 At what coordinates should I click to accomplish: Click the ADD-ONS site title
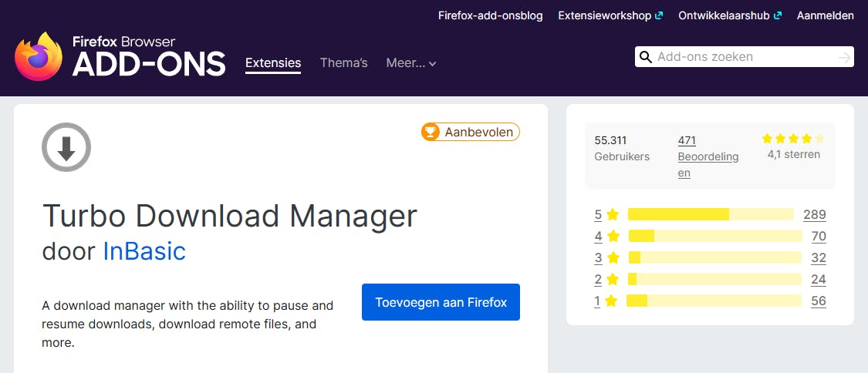(x=149, y=64)
